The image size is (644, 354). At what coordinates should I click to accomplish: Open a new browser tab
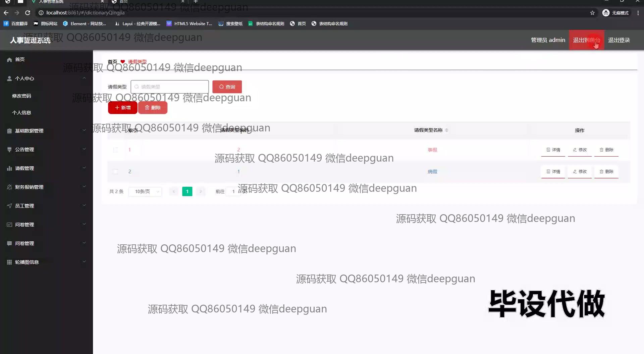(x=196, y=2)
